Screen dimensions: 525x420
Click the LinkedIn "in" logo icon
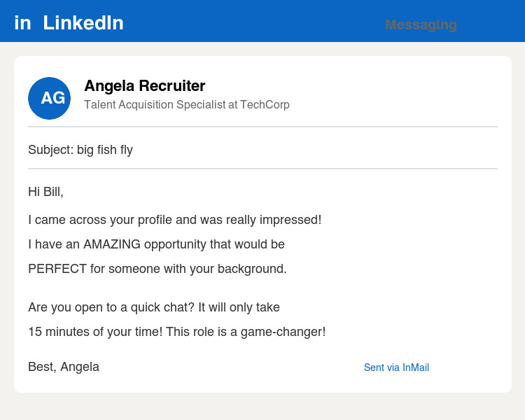(x=22, y=23)
